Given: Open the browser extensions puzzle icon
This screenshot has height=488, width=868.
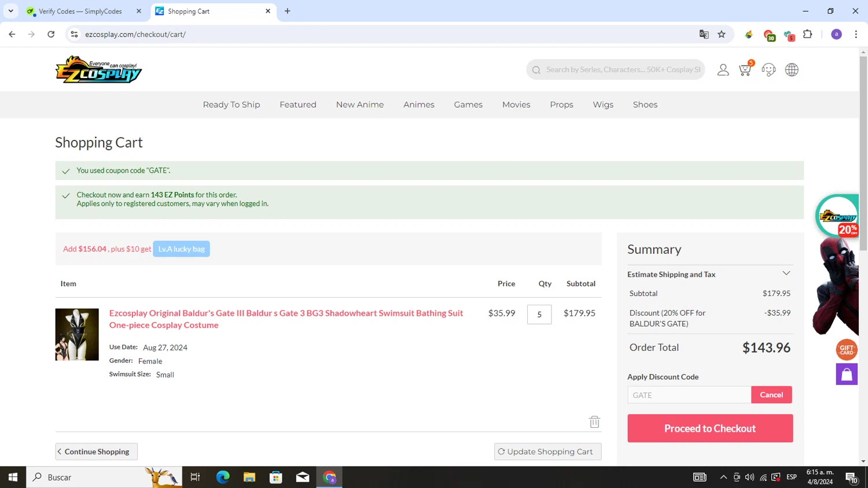Looking at the screenshot, I should (808, 34).
